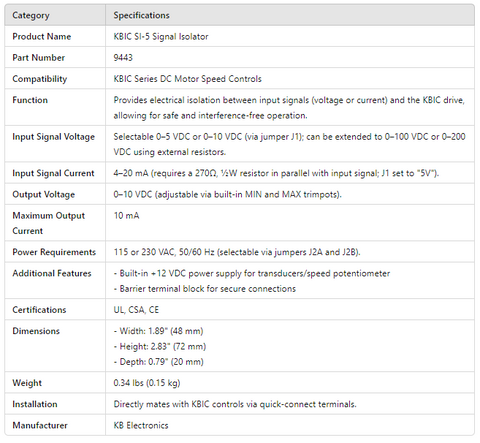Select the Power Requirements specification text

[x=237, y=252]
